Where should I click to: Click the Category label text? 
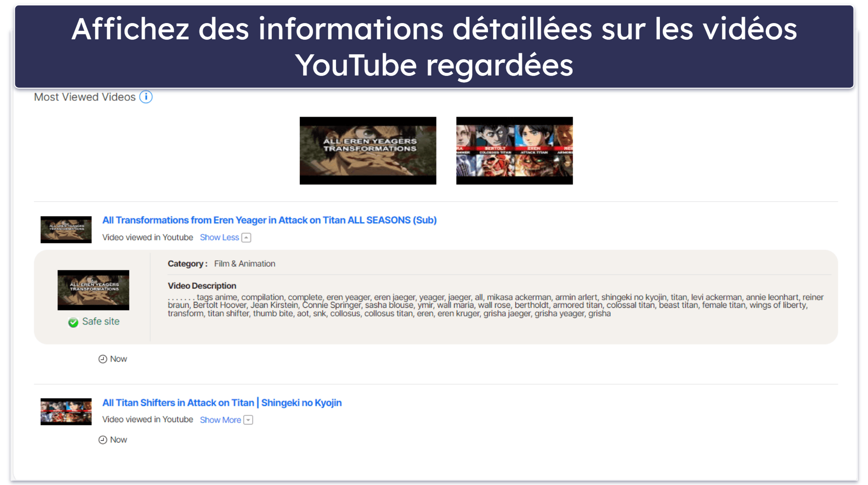click(x=187, y=264)
